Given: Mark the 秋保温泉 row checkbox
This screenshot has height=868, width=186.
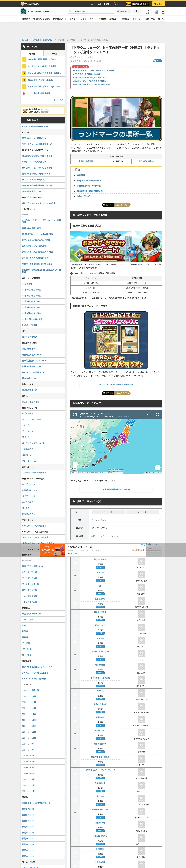Looking at the screenshot, I should point(75,642).
